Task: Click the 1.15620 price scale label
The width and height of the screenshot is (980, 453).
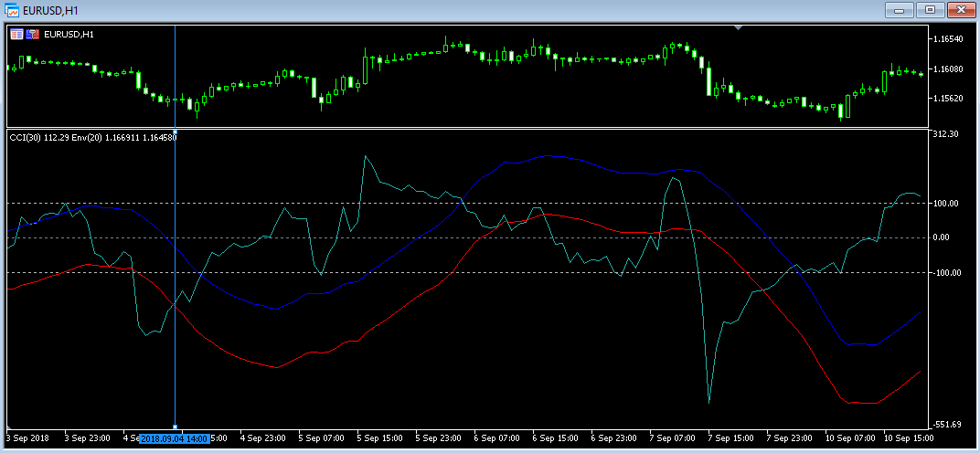Action: coord(947,99)
